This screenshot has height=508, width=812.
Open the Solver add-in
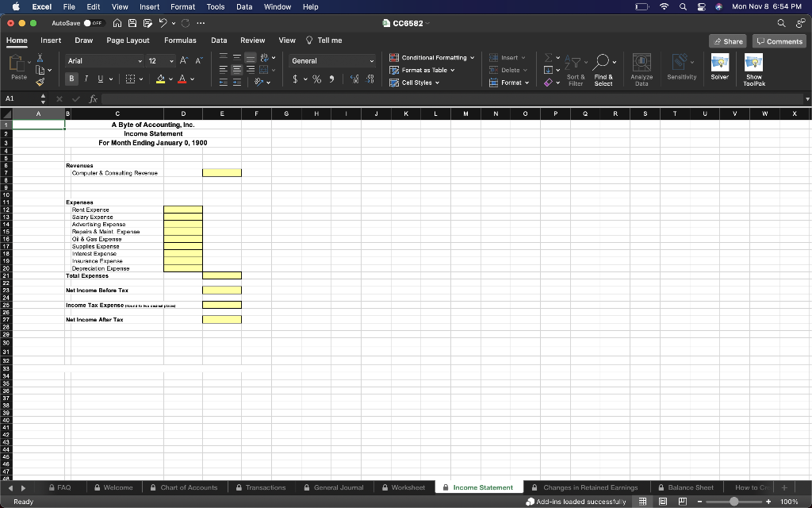720,67
